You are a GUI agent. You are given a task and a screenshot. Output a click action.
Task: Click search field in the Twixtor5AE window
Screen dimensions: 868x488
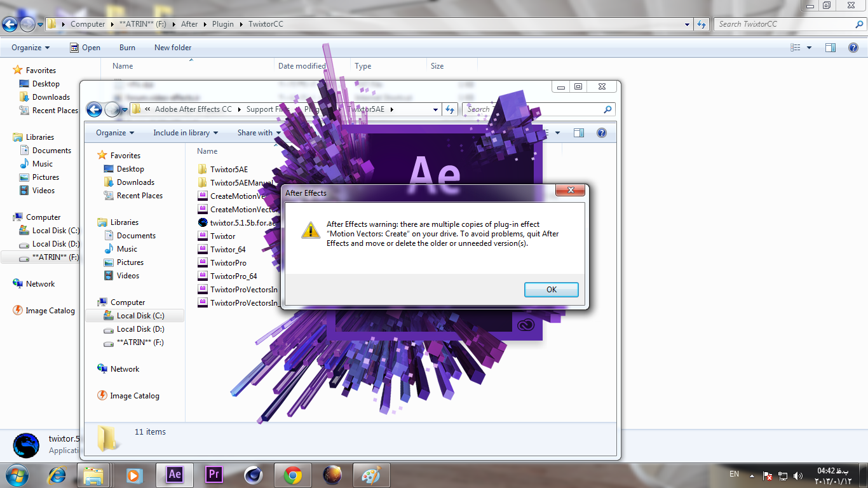(x=539, y=109)
